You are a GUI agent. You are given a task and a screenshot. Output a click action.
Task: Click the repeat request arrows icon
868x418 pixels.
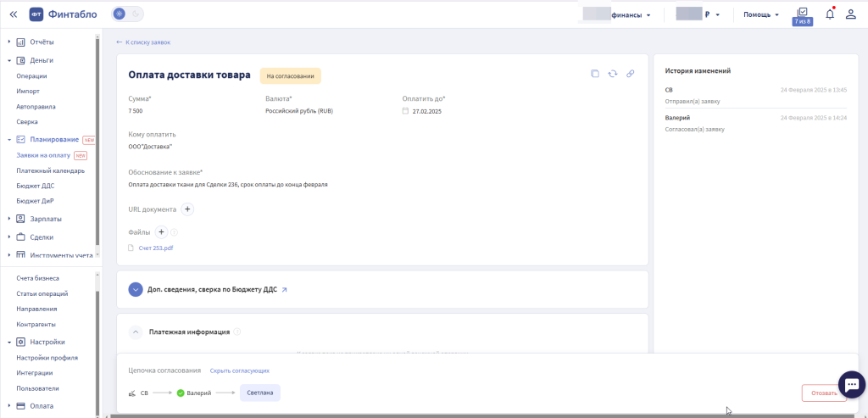(x=613, y=74)
